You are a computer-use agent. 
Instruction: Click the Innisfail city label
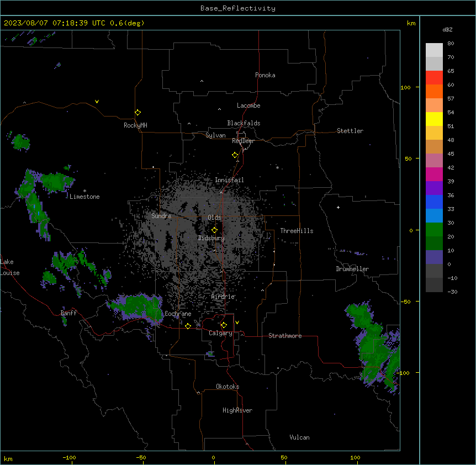click(229, 180)
